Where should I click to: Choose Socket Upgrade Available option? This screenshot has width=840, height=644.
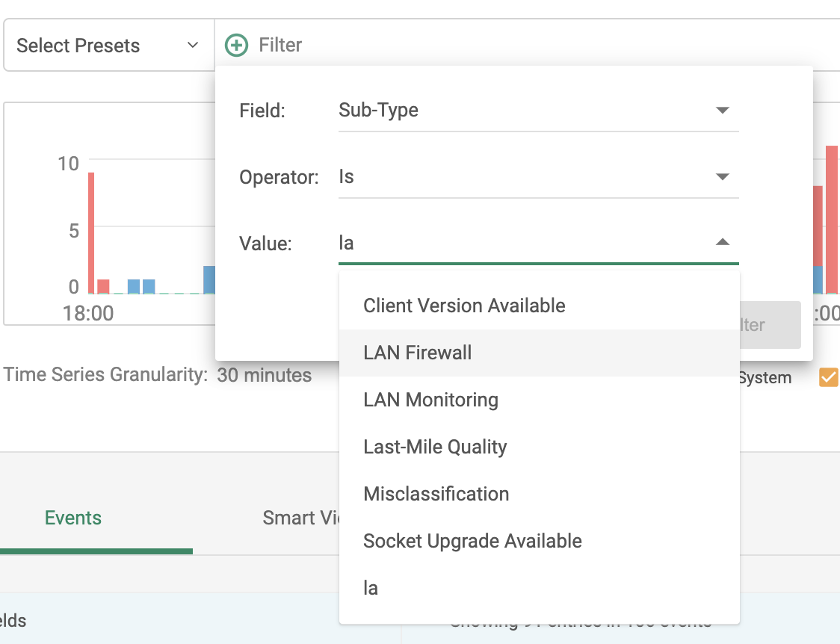pos(472,541)
